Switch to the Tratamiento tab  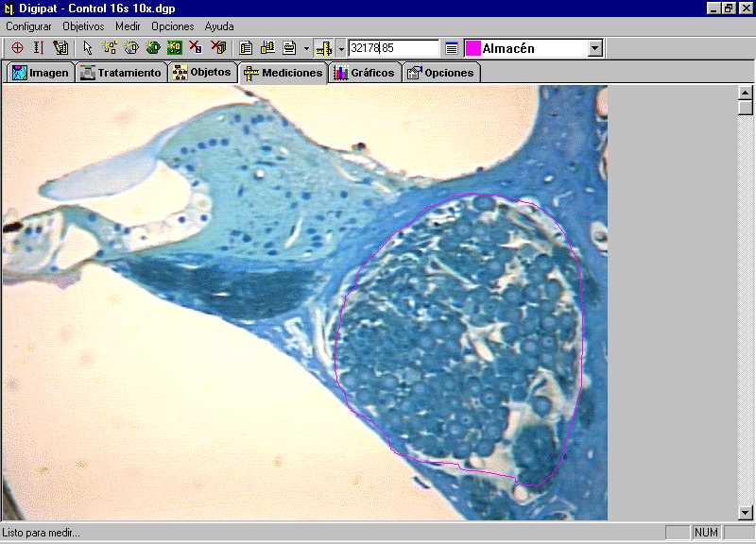tap(121, 73)
